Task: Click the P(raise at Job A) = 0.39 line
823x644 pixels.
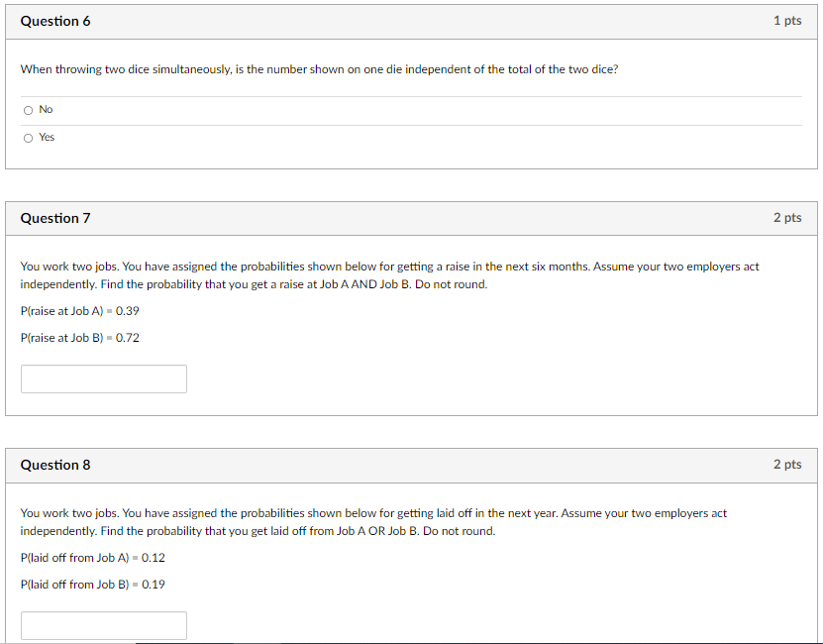Action: pos(80,311)
